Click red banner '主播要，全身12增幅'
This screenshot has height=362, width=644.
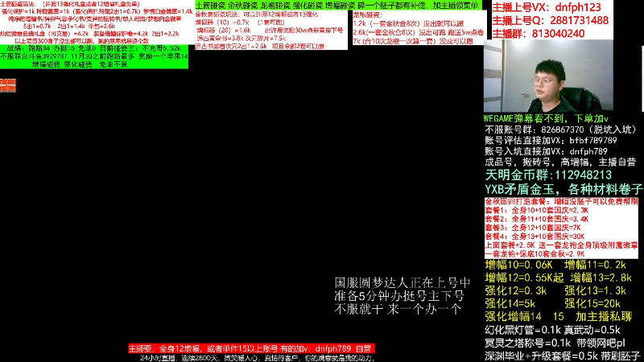[251, 348]
